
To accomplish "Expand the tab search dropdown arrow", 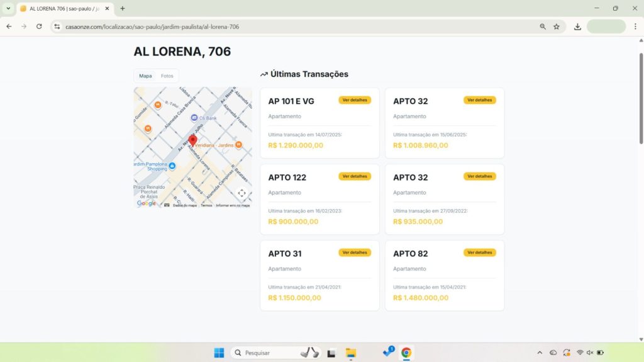I will pos(8,8).
